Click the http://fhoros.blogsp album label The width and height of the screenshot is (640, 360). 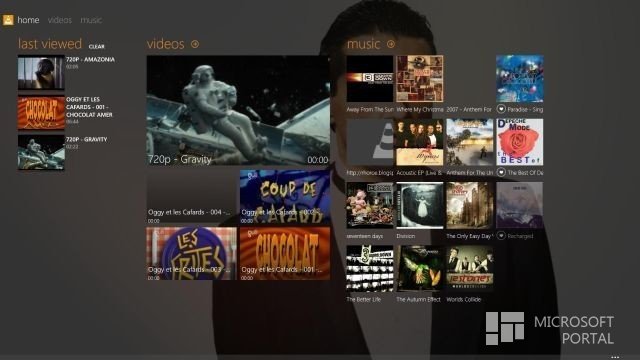click(x=370, y=173)
